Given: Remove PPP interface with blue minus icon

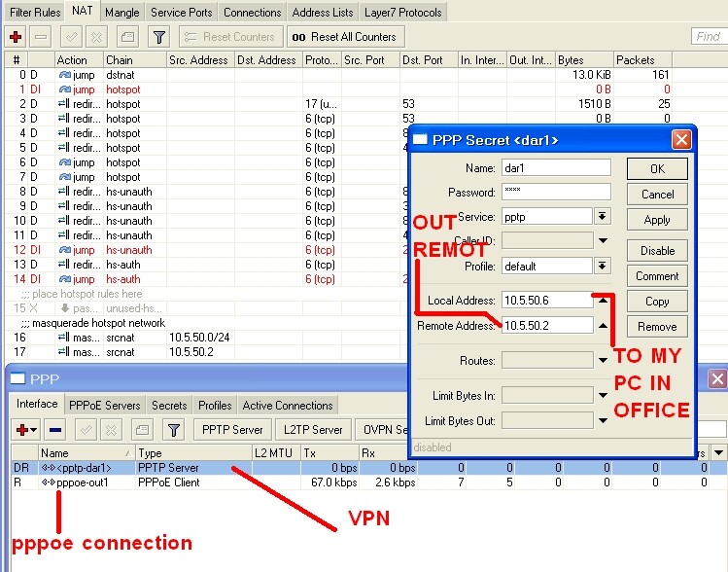Looking at the screenshot, I should pos(55,430).
